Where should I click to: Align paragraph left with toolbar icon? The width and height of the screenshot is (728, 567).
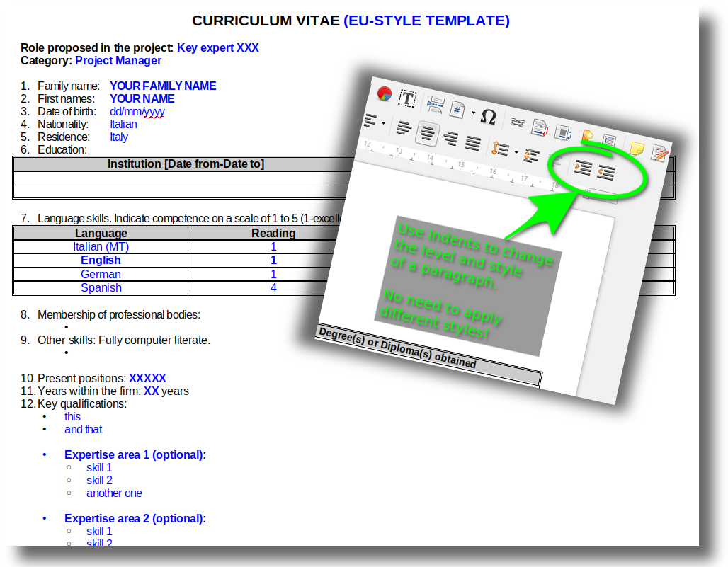point(404,127)
